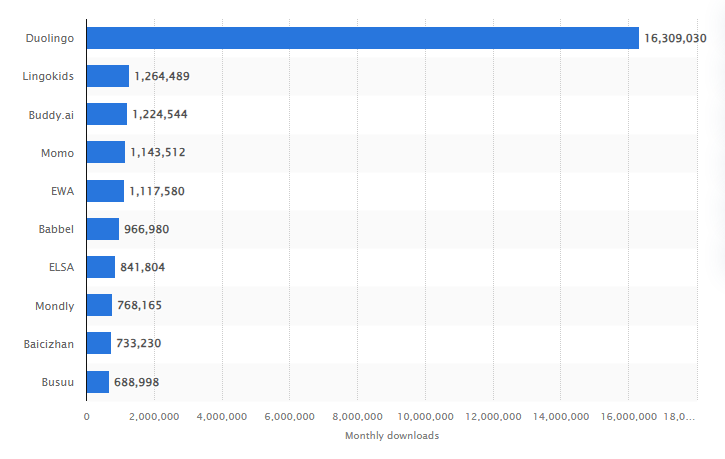Click the value 1,117,580
This screenshot has height=459, width=725.
pos(157,191)
